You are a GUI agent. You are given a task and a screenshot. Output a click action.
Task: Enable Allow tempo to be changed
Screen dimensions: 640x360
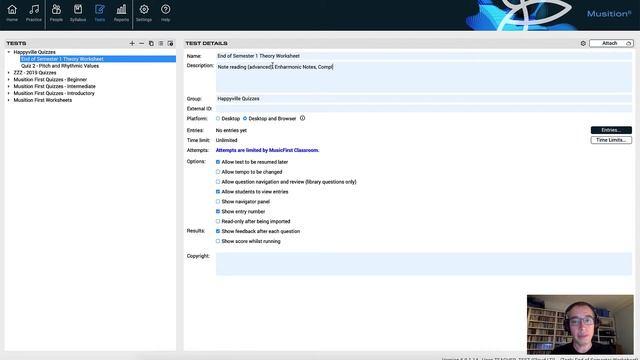[x=218, y=172]
